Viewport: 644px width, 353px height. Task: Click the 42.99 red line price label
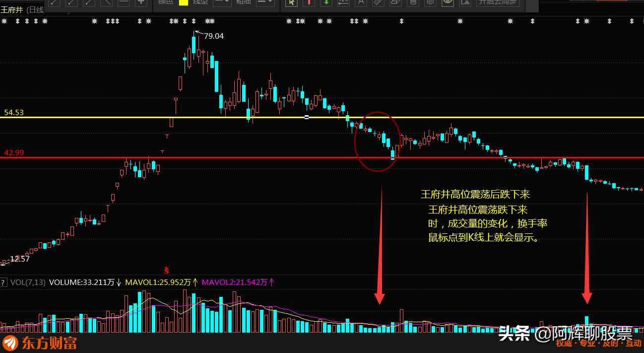(x=14, y=153)
